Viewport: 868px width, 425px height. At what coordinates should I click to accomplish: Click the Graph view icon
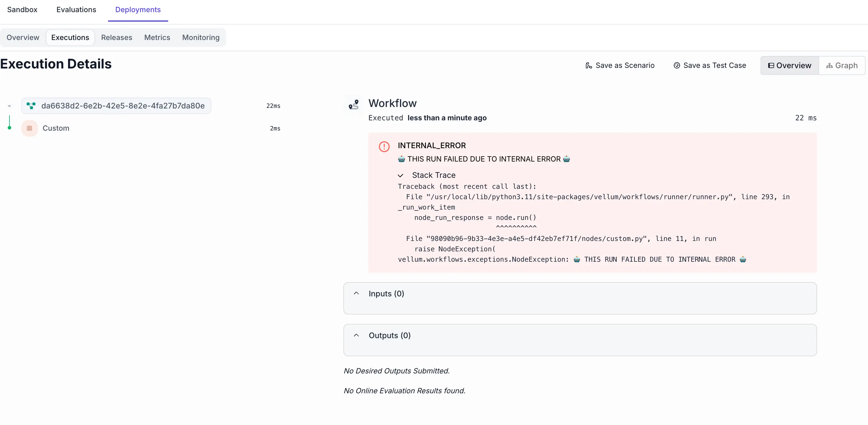pos(829,66)
